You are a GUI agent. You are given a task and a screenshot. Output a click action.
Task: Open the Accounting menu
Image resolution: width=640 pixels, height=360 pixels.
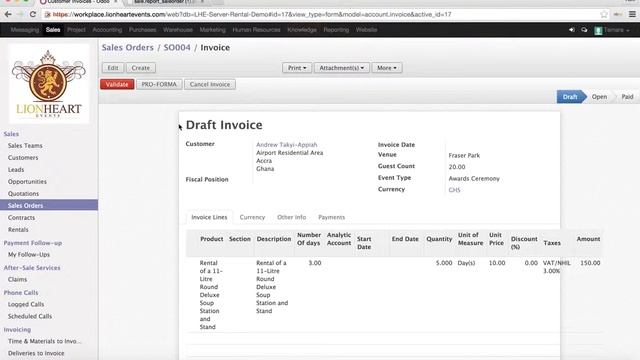click(x=107, y=30)
